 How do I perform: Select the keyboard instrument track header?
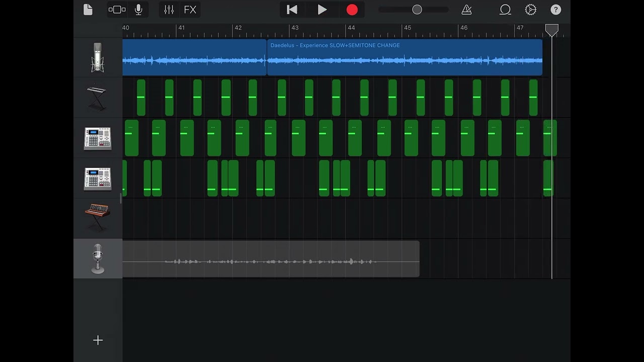coord(98,98)
